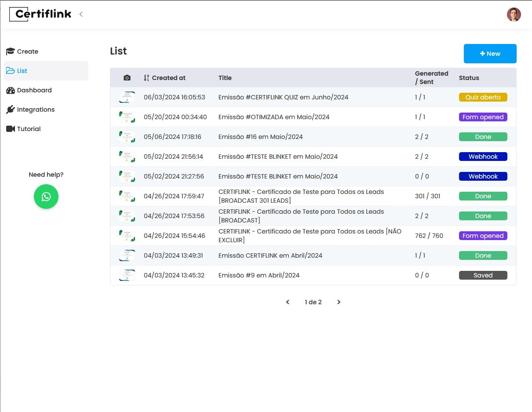Click the Certiflink logo
Viewport: 532px width, 412px height.
tap(40, 14)
